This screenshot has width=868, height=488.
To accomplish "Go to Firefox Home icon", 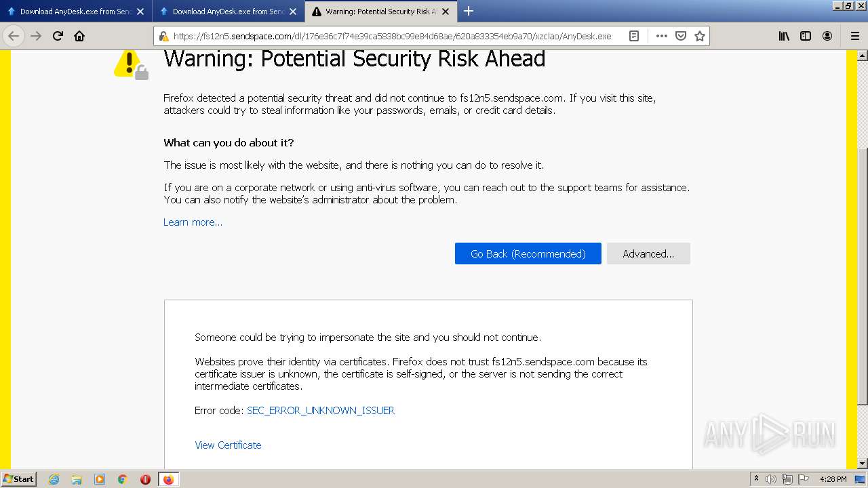I will coord(79,36).
